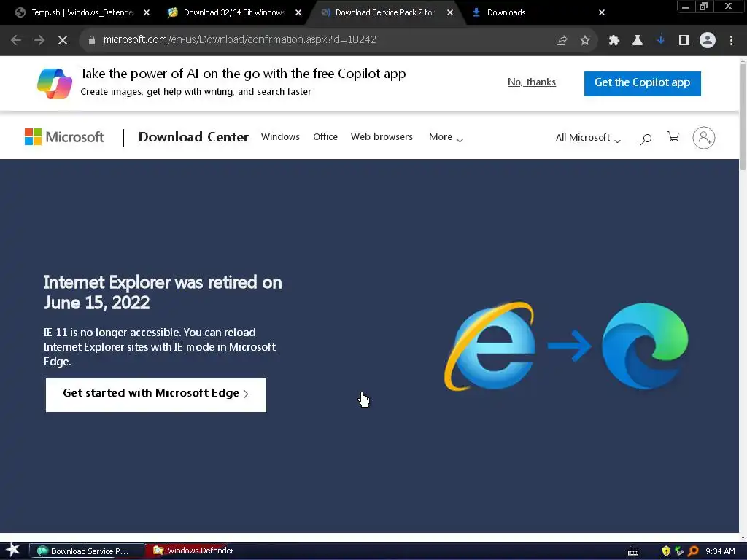The height and width of the screenshot is (560, 747).
Task: Bookmark this page with star icon
Action: (x=585, y=41)
